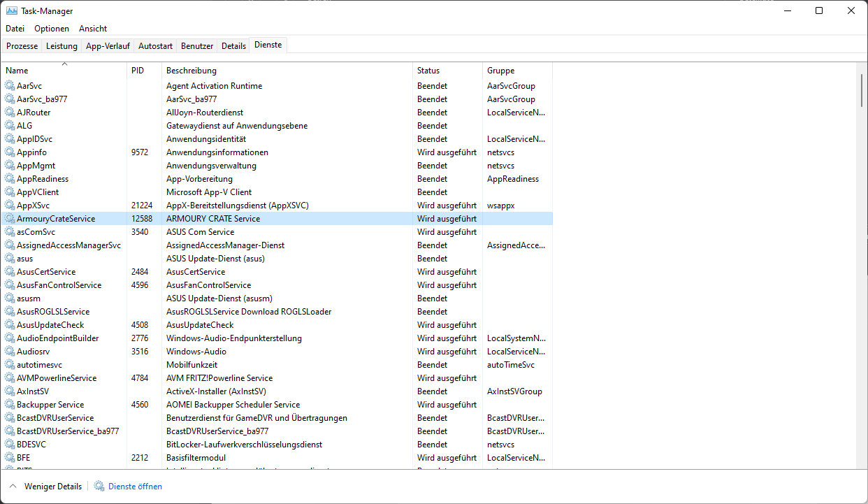Open the Optionen menu
The width and height of the screenshot is (868, 504).
pyautogui.click(x=52, y=29)
